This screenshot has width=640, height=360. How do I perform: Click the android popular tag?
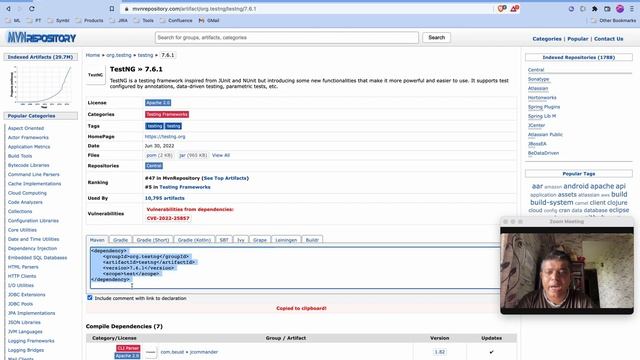(576, 186)
